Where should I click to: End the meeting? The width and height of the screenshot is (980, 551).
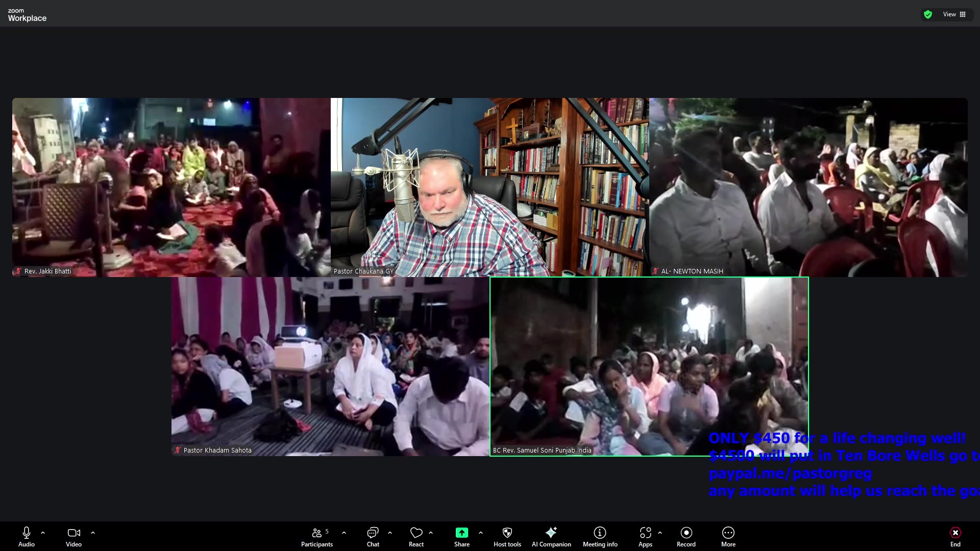(x=955, y=536)
